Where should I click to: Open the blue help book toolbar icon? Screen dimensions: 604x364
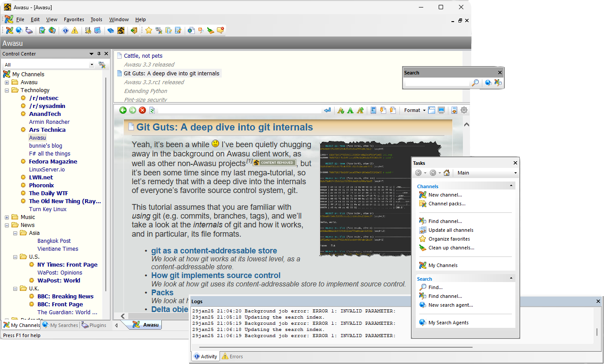coord(111,30)
